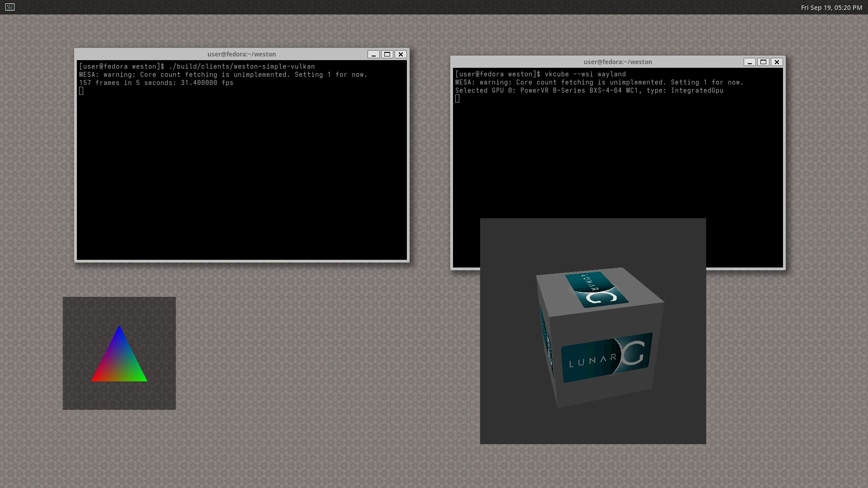Launch terminal from top panel icon
This screenshot has height=488, width=868.
[x=9, y=7]
